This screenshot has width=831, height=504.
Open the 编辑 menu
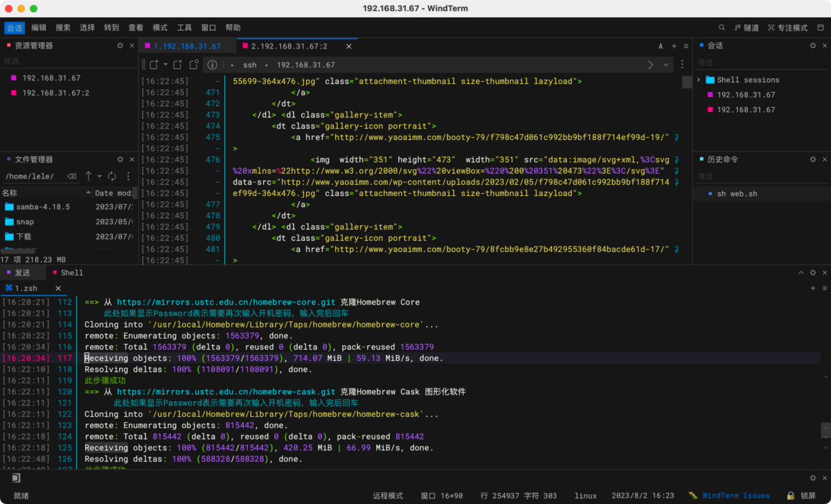pos(39,28)
